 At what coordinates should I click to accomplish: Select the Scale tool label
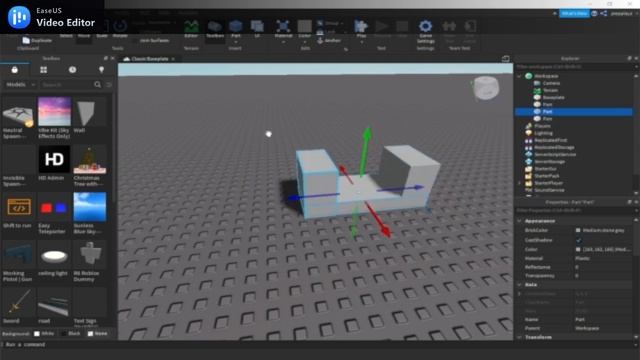[102, 36]
